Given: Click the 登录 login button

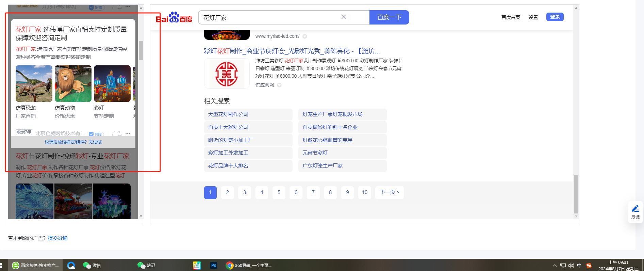Looking at the screenshot, I should click(x=555, y=17).
